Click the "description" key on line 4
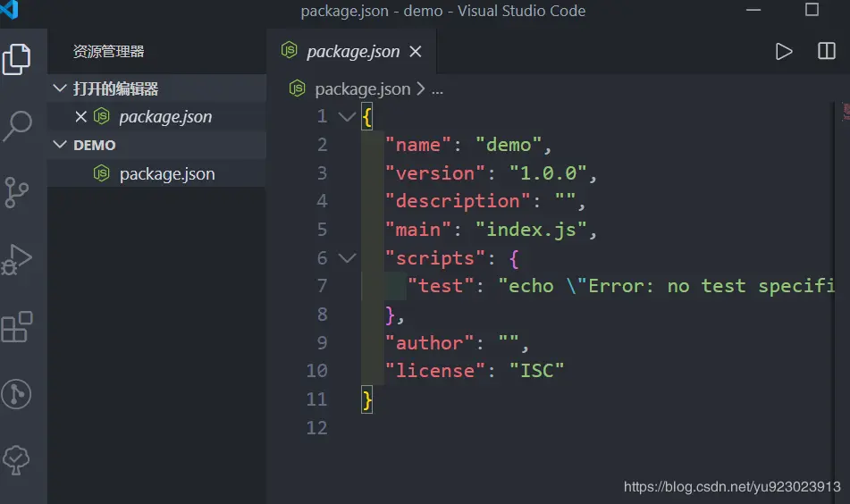Viewport: 850px width, 504px height. (x=457, y=201)
